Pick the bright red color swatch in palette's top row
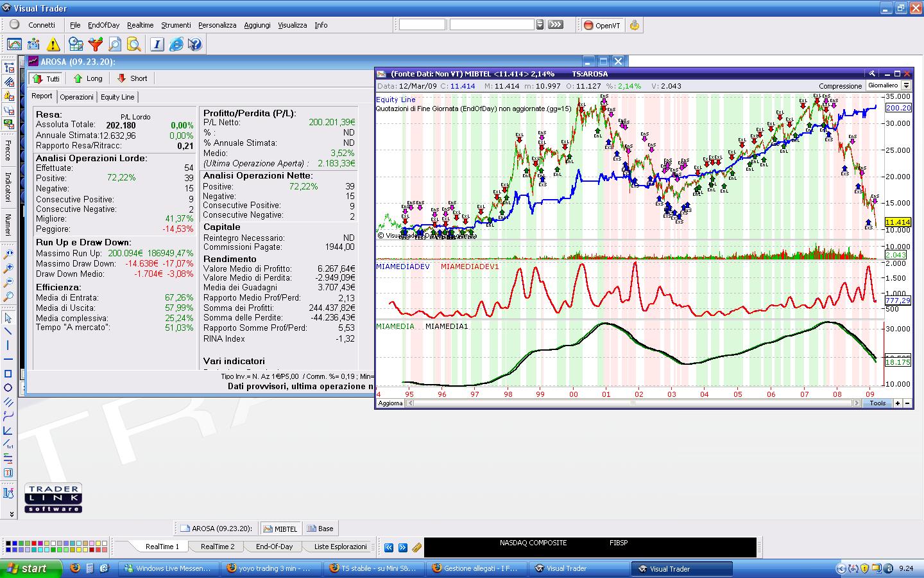The height and width of the screenshot is (578, 924). click(x=35, y=544)
